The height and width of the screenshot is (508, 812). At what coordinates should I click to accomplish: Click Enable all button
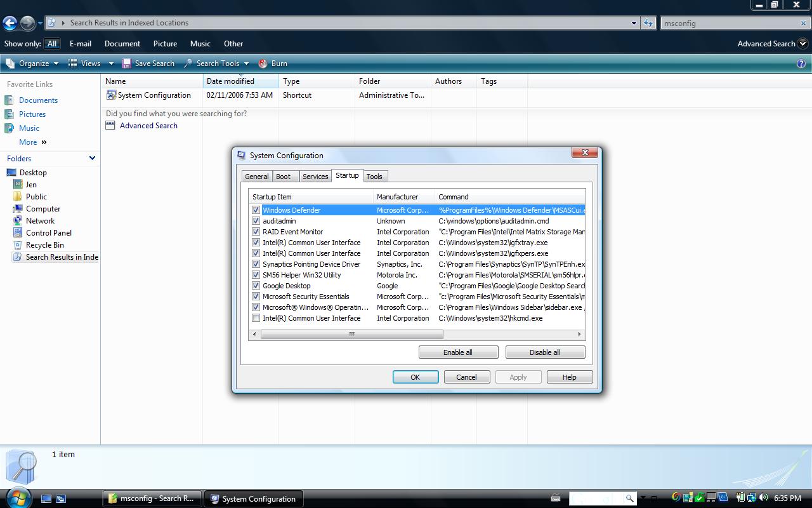point(458,352)
